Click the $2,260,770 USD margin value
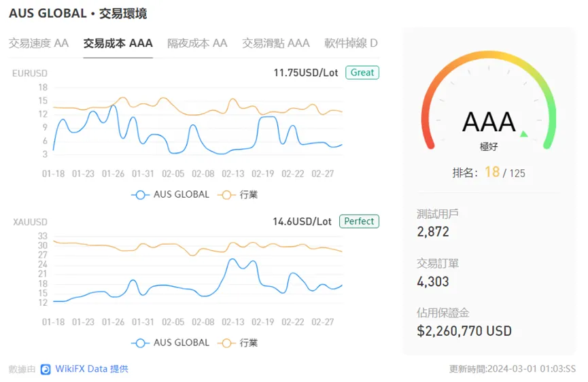Viewport: 588px width, 382px height. point(464,331)
